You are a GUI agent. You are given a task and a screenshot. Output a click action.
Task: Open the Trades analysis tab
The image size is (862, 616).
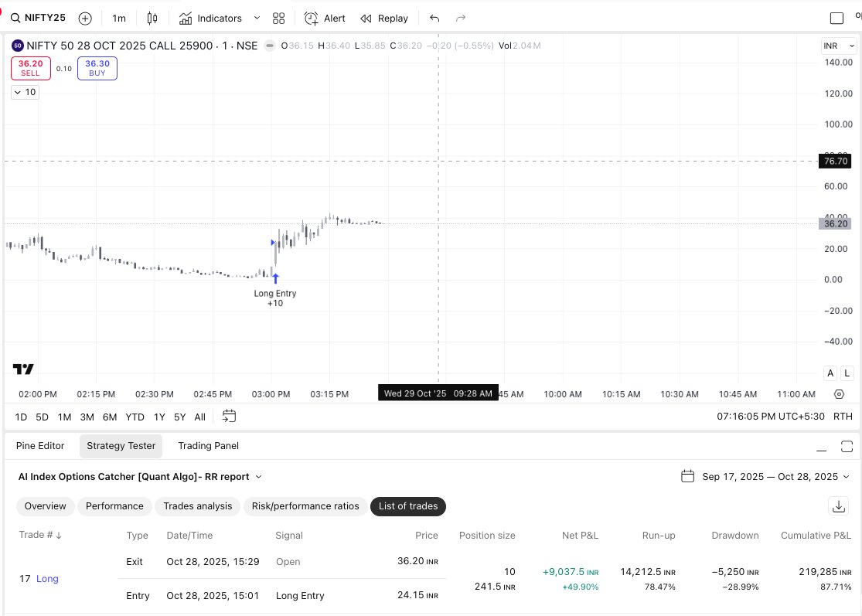click(198, 506)
